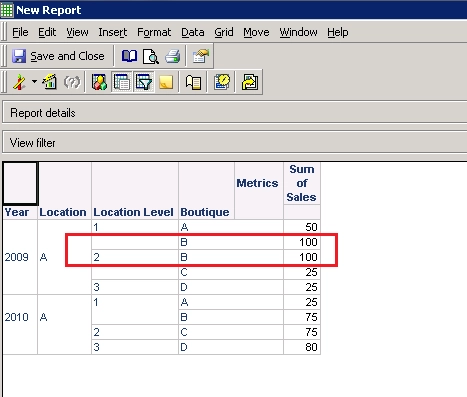Open the Grid menu
Image resolution: width=467 pixels, height=397 pixels.
point(224,32)
